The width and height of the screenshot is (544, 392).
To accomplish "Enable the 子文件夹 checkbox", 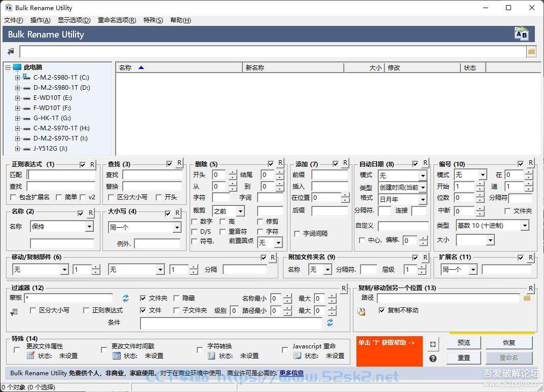I will click(x=176, y=310).
